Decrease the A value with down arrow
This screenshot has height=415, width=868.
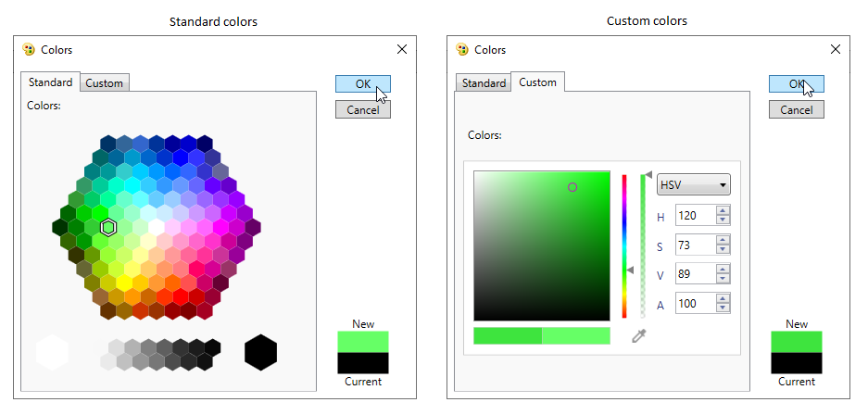pos(723,308)
